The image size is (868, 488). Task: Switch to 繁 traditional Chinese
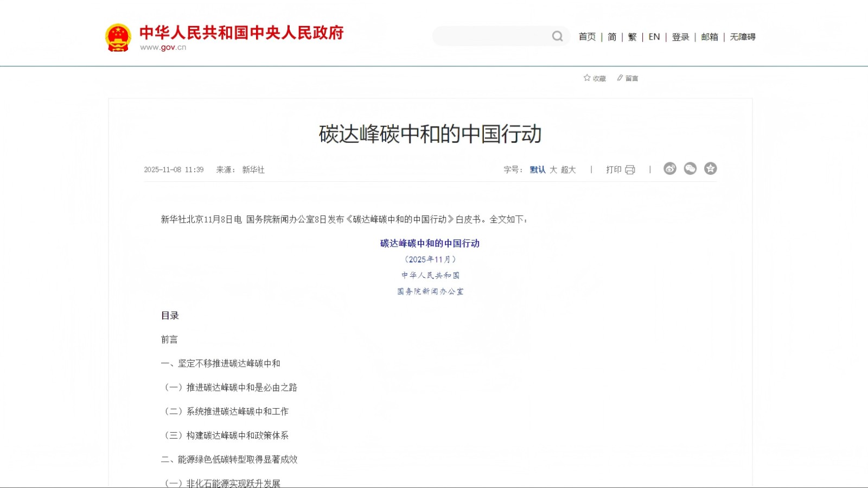point(632,37)
